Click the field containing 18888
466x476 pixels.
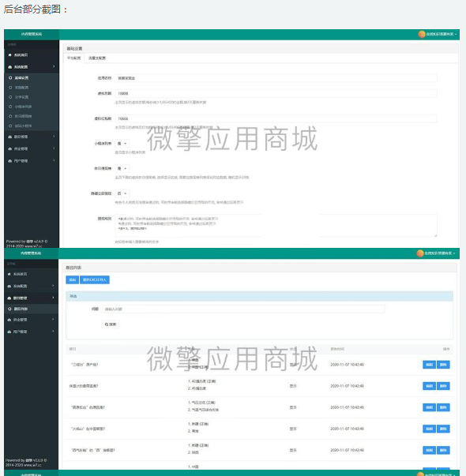[276, 93]
